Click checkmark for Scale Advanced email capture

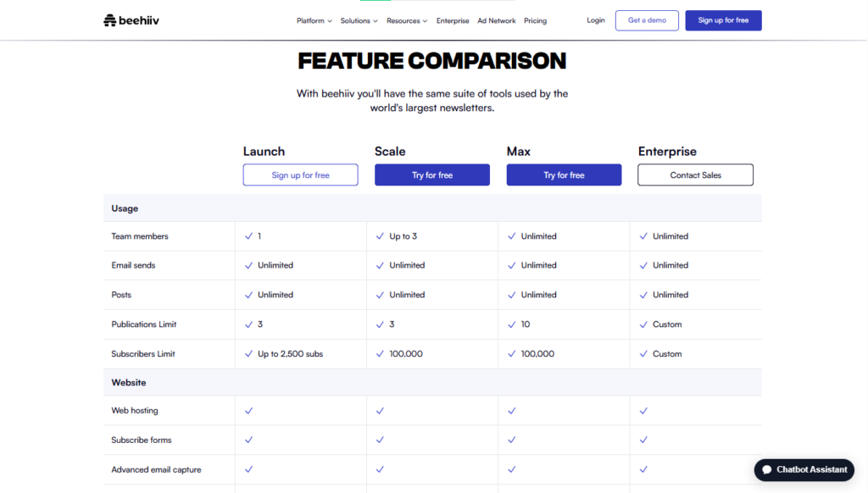pos(380,469)
